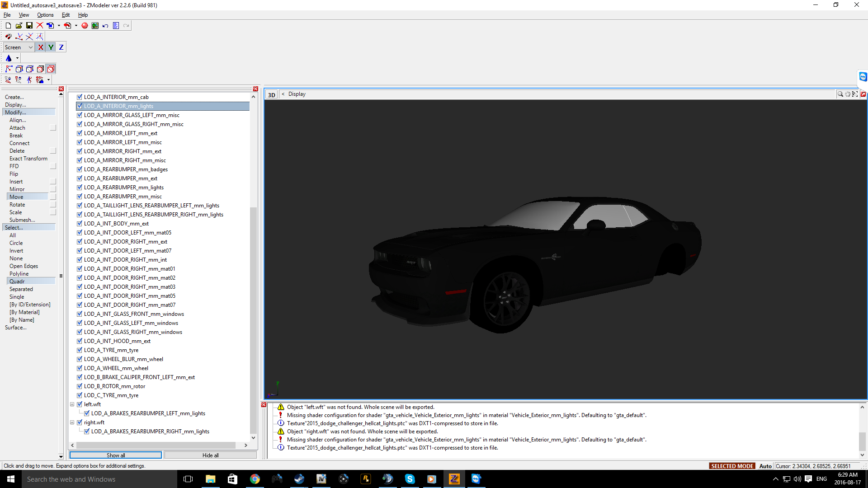Select the object level red cube icon
The image size is (868, 488).
(x=51, y=69)
